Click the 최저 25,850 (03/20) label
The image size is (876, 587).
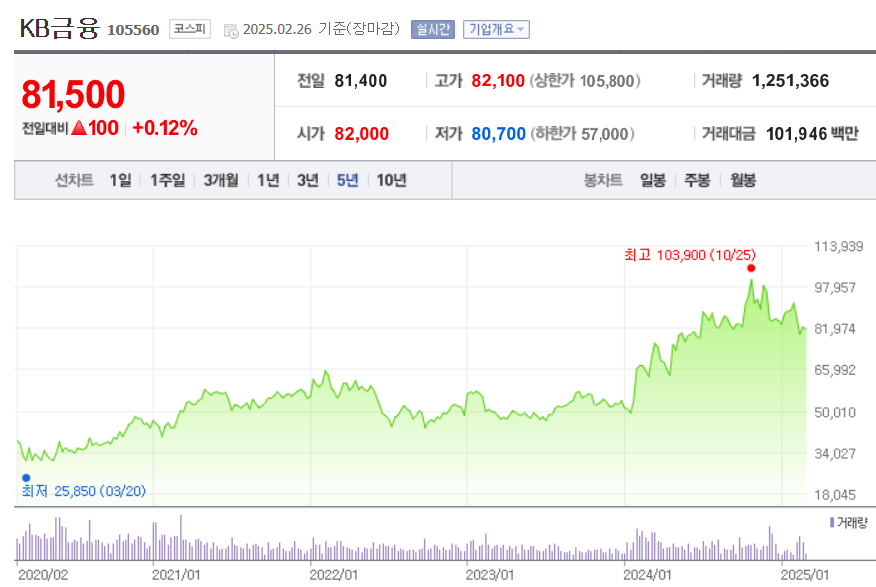click(84, 491)
